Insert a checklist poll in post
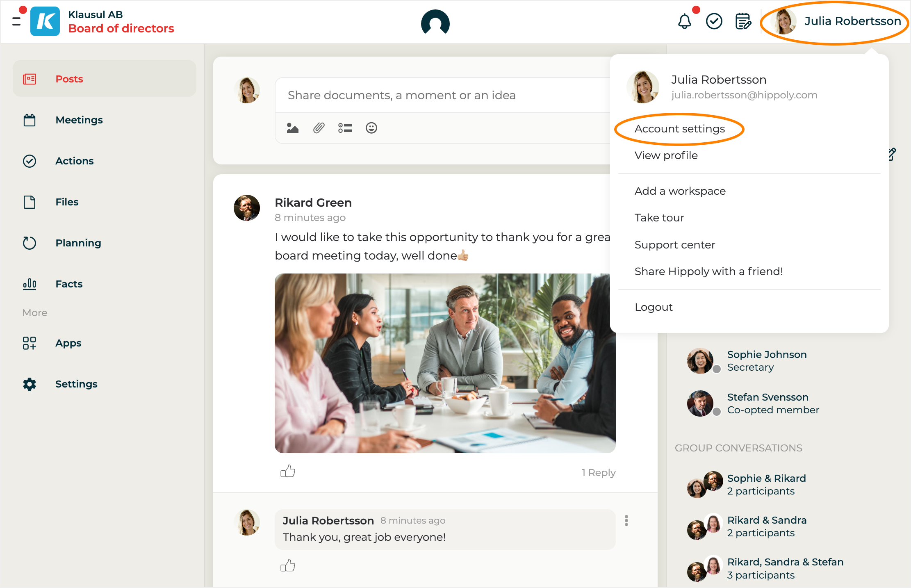 pos(345,128)
